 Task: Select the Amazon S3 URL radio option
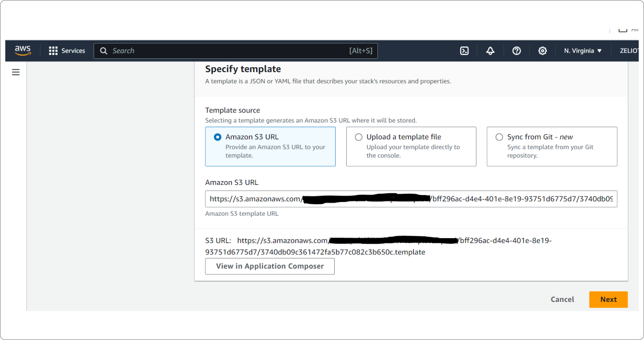pyautogui.click(x=217, y=137)
